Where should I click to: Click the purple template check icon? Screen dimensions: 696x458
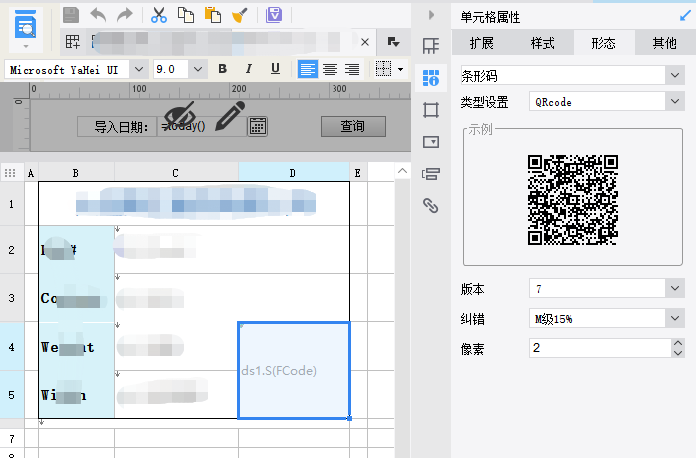click(274, 15)
